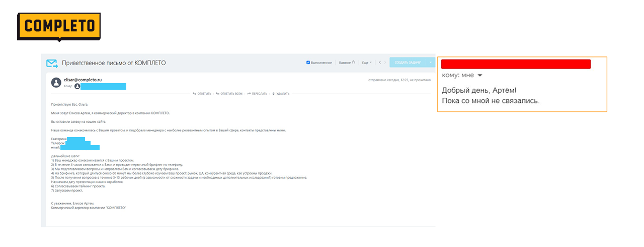The height and width of the screenshot is (247, 644).
Task: Click the elisar@completo.ru sender address
Action: tap(83, 80)
